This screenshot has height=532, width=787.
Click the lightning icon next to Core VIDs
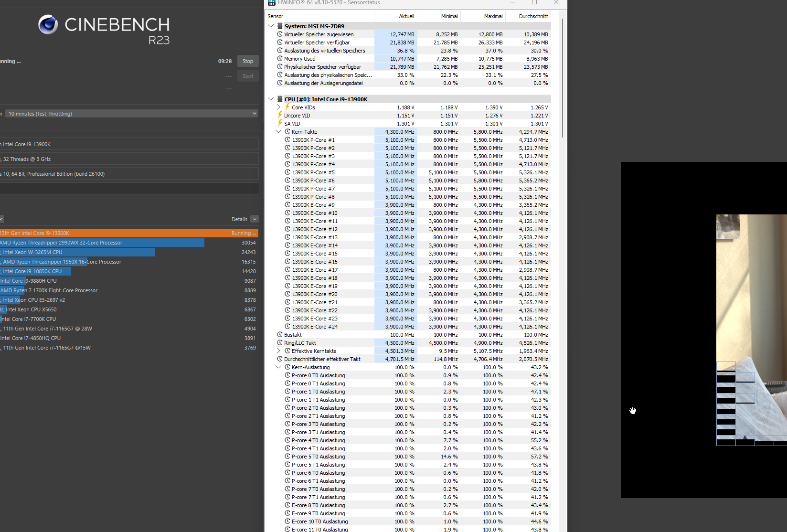tap(287, 107)
